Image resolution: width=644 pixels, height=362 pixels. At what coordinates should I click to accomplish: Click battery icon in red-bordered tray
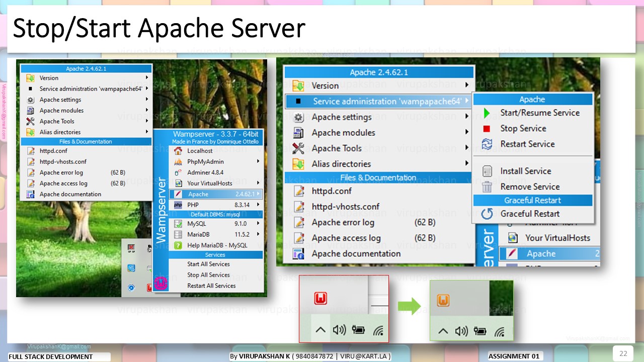[x=358, y=330]
